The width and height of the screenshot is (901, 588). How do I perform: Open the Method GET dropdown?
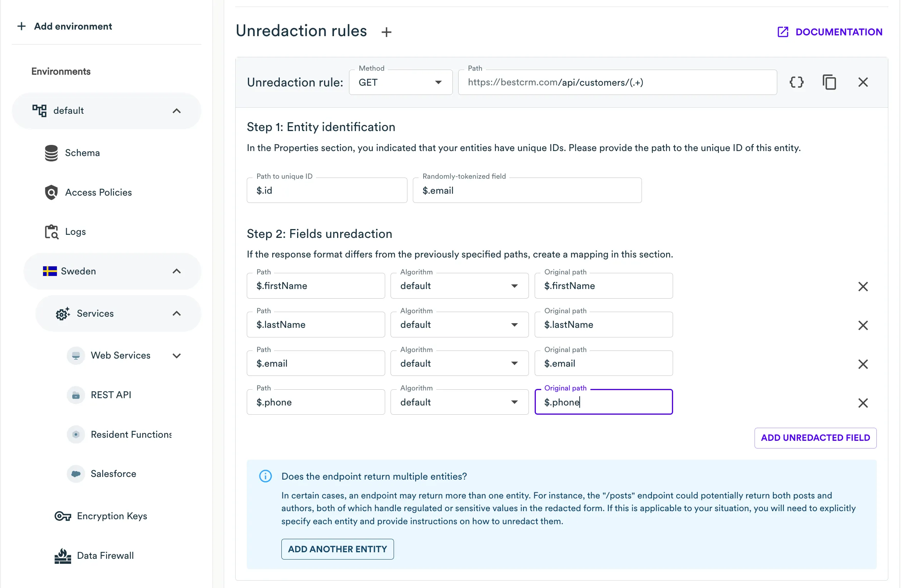coord(401,82)
